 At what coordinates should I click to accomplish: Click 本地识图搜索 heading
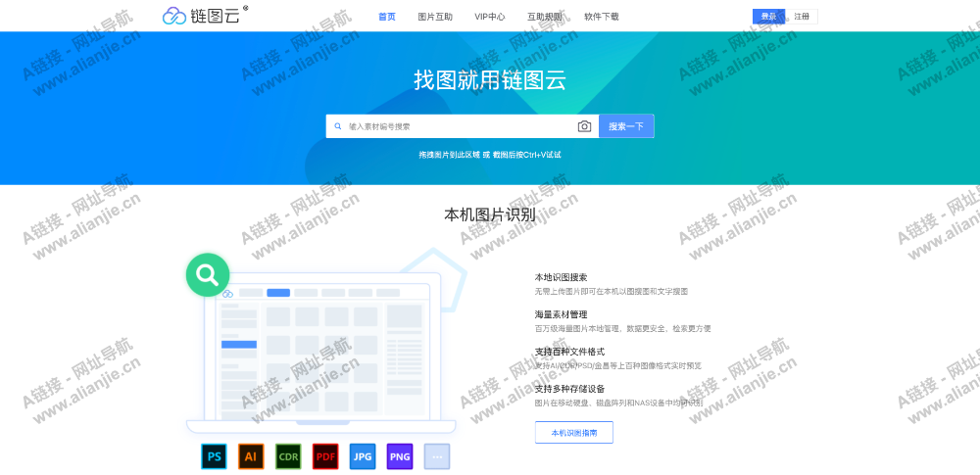561,277
